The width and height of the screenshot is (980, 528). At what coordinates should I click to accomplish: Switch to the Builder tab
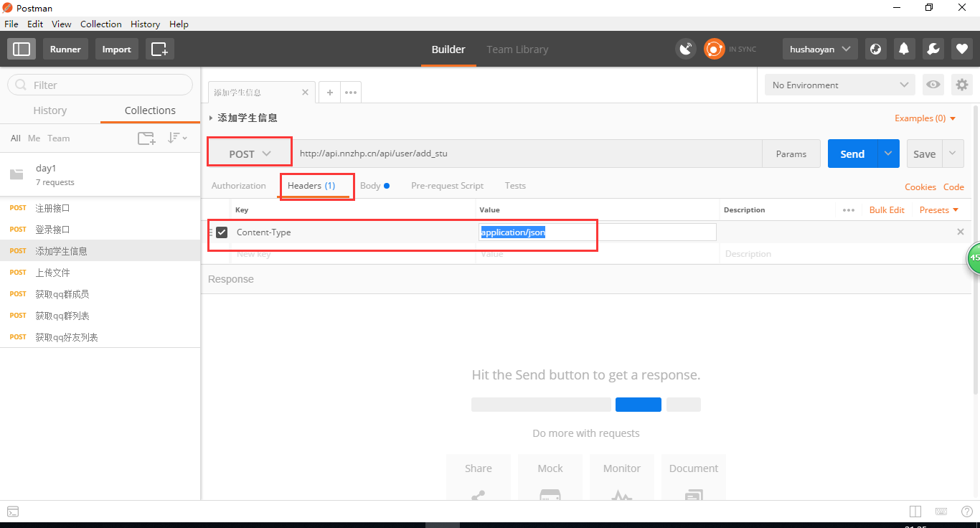(x=448, y=49)
